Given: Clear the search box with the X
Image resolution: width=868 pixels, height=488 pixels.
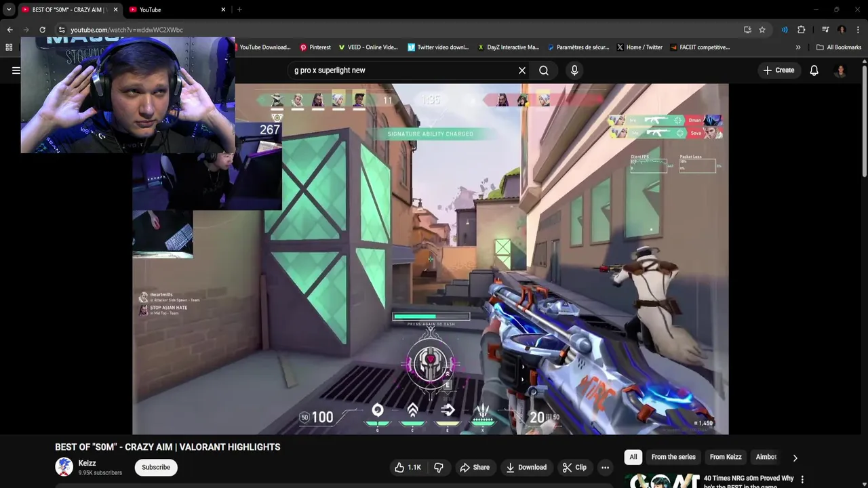Looking at the screenshot, I should (522, 70).
